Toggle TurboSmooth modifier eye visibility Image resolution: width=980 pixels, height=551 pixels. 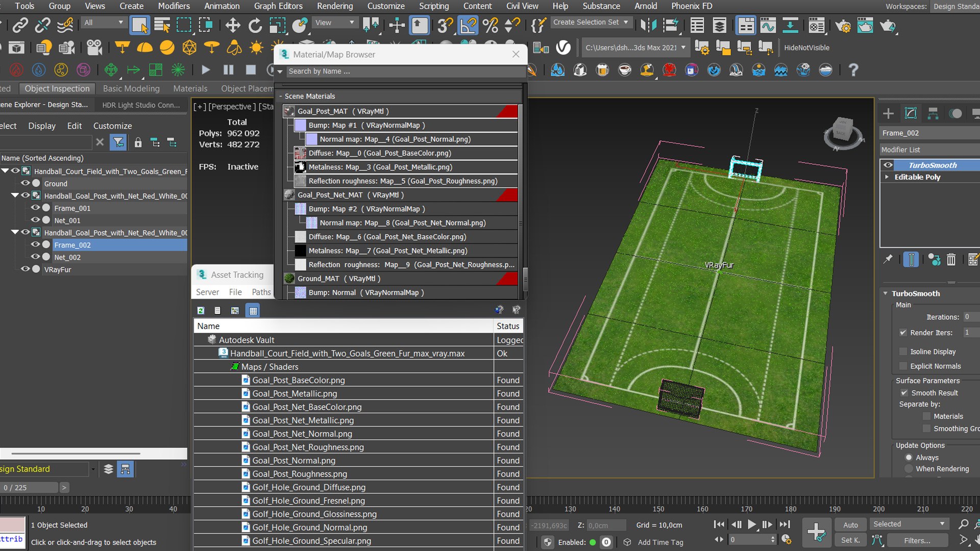[x=888, y=165]
